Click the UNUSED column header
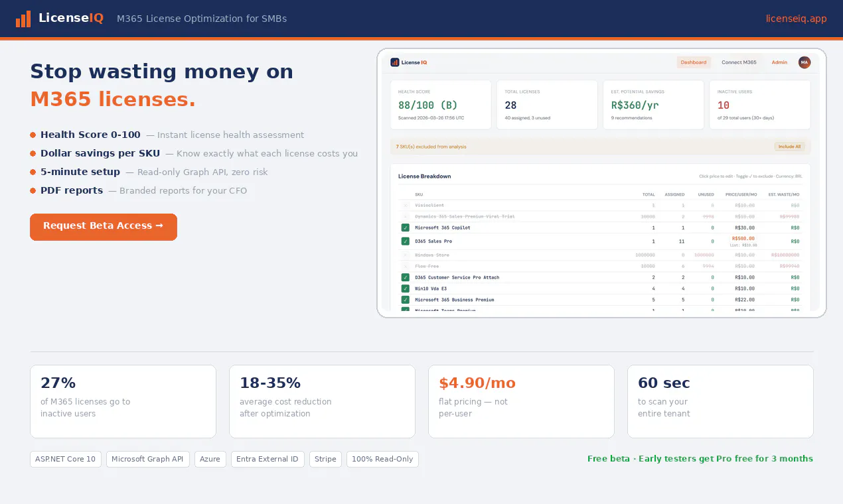 pyautogui.click(x=706, y=194)
